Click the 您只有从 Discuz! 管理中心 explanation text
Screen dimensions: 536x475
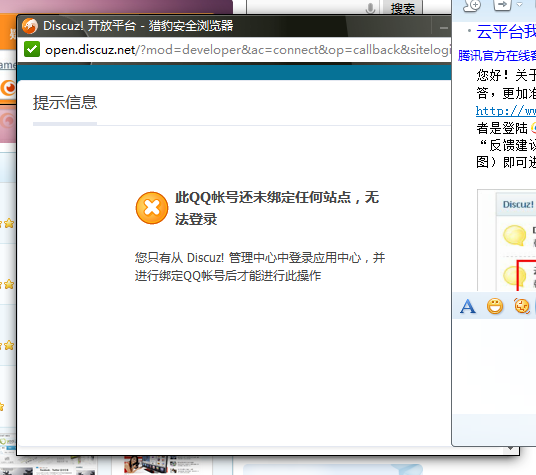260,267
